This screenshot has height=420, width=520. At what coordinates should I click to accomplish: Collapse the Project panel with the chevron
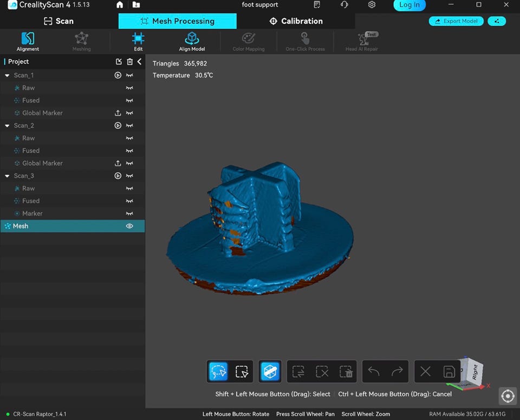[x=139, y=62]
